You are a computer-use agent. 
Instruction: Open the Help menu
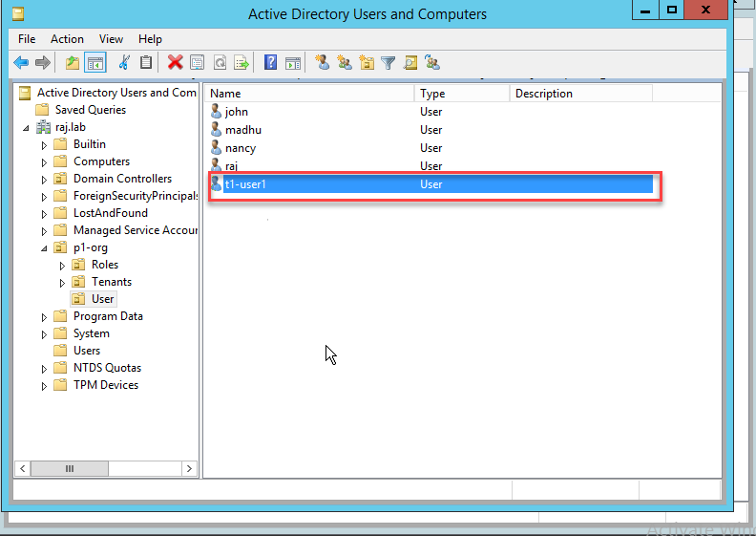(x=150, y=39)
